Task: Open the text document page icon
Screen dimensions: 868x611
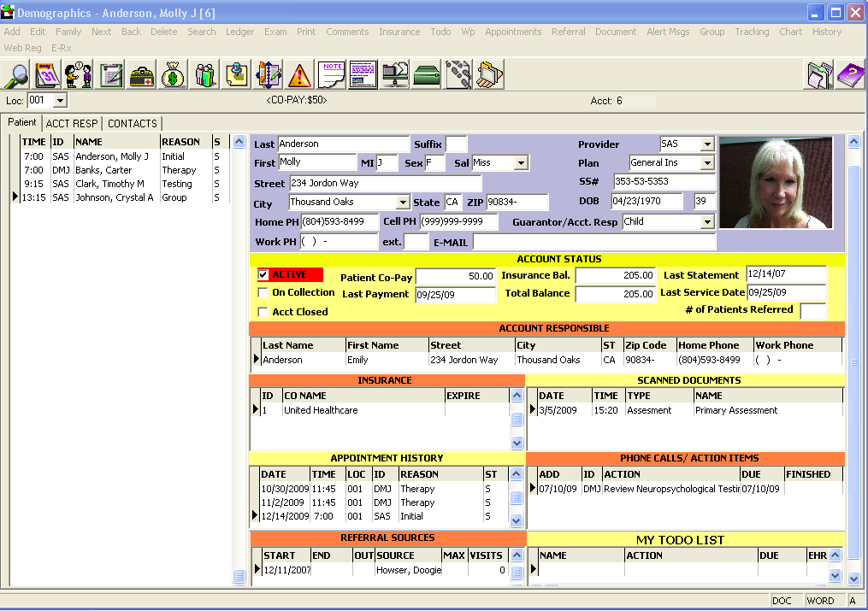Action: point(363,75)
